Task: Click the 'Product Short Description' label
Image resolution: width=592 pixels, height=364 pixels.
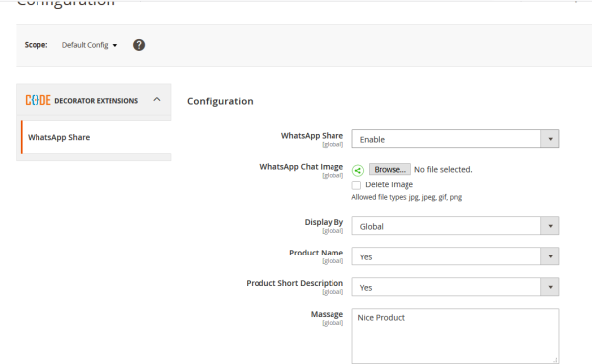Action: tap(294, 283)
